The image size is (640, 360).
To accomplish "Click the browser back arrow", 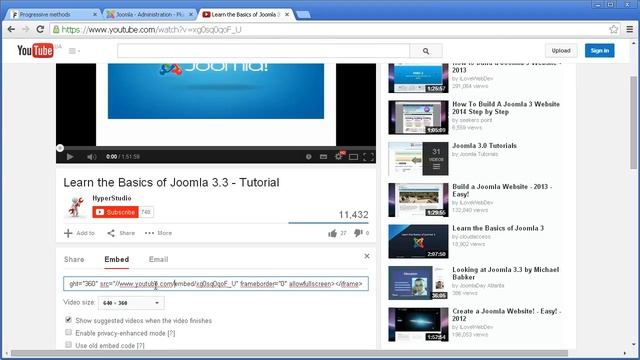I will click(11, 29).
